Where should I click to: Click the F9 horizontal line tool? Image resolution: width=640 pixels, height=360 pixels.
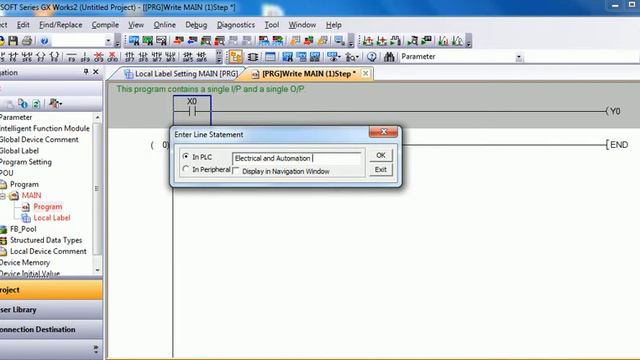click(71, 57)
